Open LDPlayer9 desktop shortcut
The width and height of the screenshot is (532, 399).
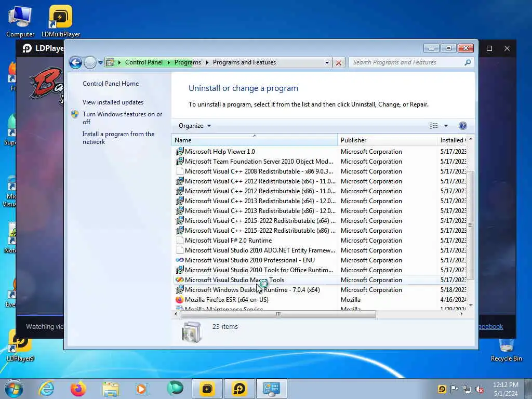click(20, 346)
